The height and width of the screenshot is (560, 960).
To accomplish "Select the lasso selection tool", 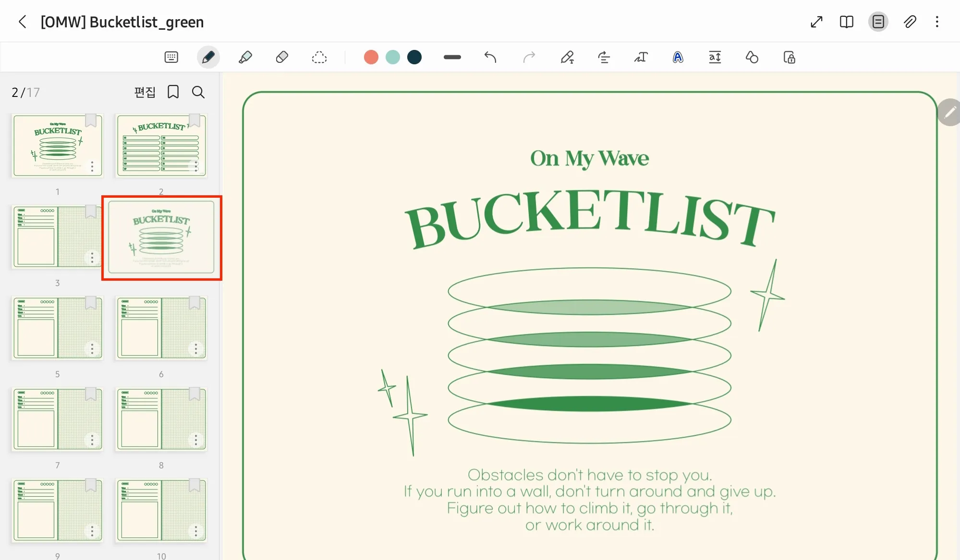I will pyautogui.click(x=319, y=58).
